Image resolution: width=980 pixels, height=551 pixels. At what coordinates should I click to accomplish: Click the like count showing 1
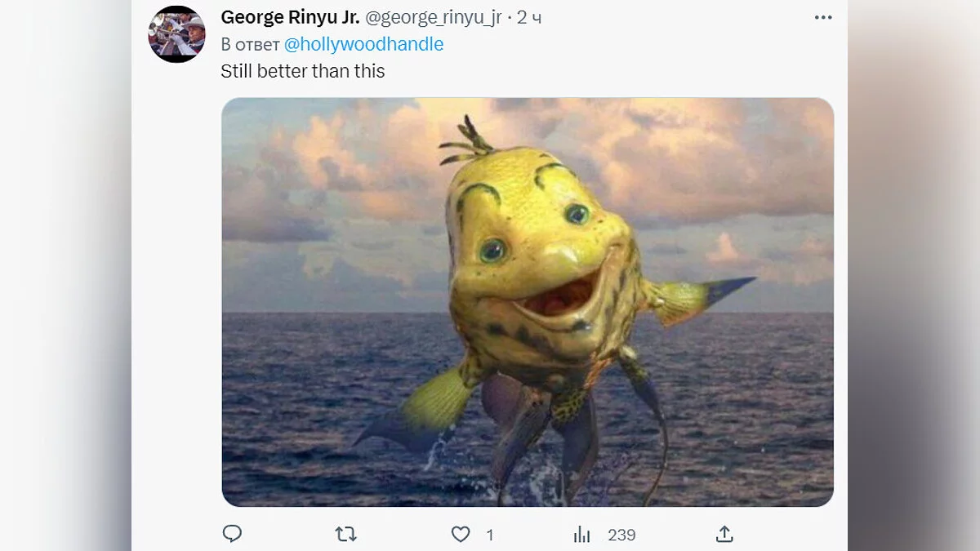click(x=490, y=535)
